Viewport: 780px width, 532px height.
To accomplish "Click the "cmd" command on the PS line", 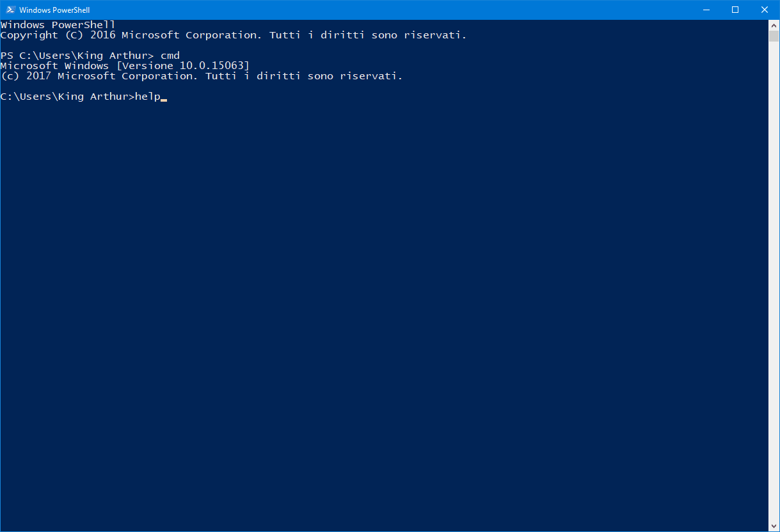I will [x=170, y=56].
